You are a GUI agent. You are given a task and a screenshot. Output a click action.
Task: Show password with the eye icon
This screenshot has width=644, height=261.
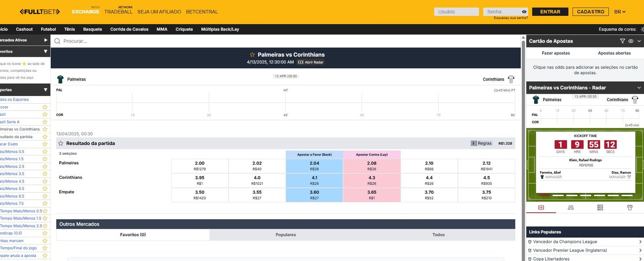(x=524, y=12)
